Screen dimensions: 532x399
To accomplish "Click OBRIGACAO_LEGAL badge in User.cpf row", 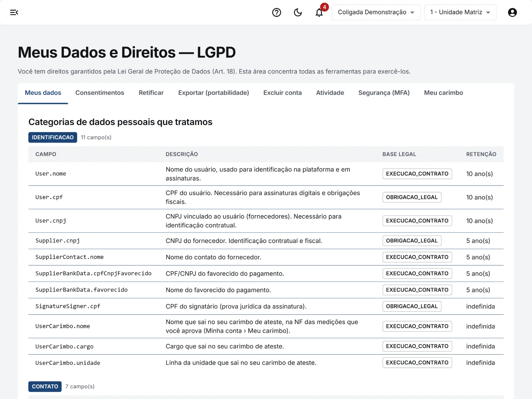I will [412, 197].
